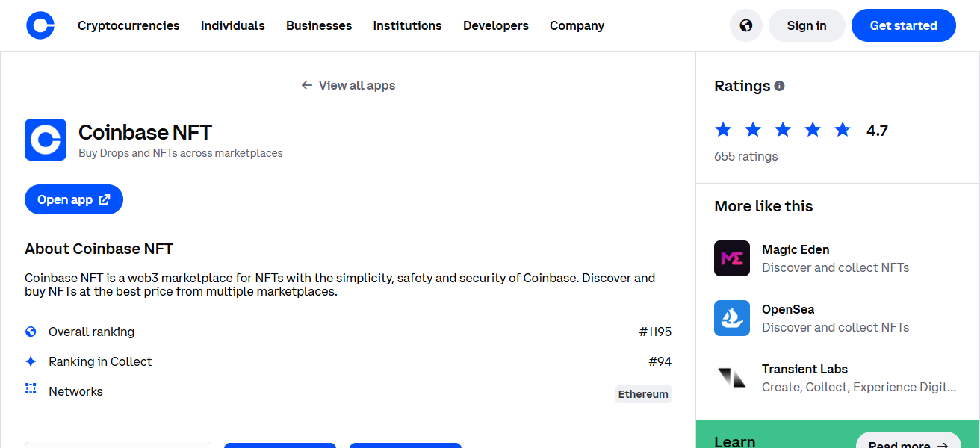Click Read more in the Learn section
980x448 pixels.
[x=908, y=443]
